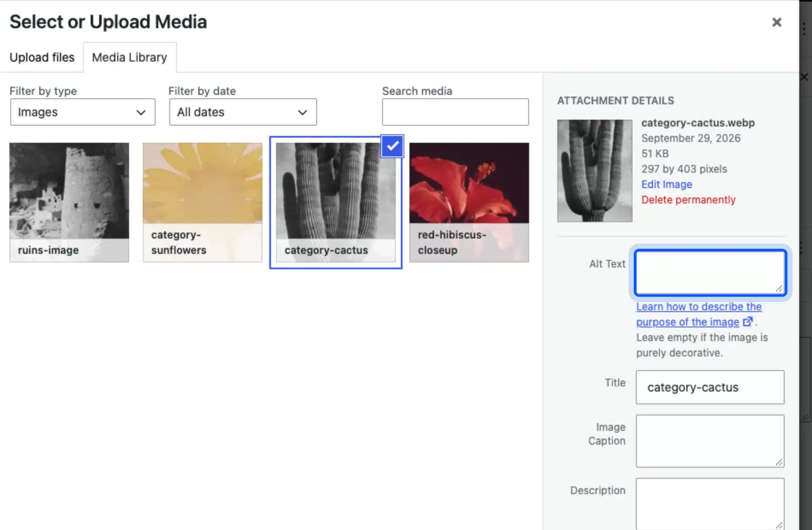812x530 pixels.
Task: Expand the All dates filter dropdown
Action: click(243, 112)
